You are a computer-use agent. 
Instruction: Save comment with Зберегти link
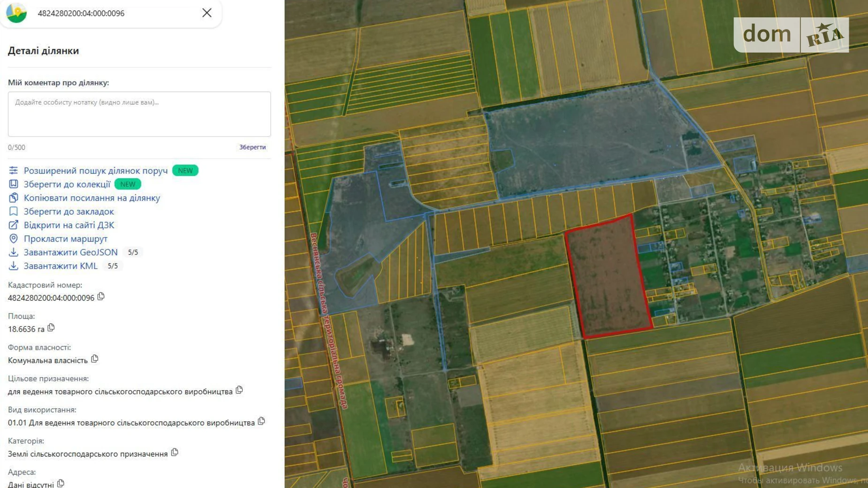tap(252, 147)
